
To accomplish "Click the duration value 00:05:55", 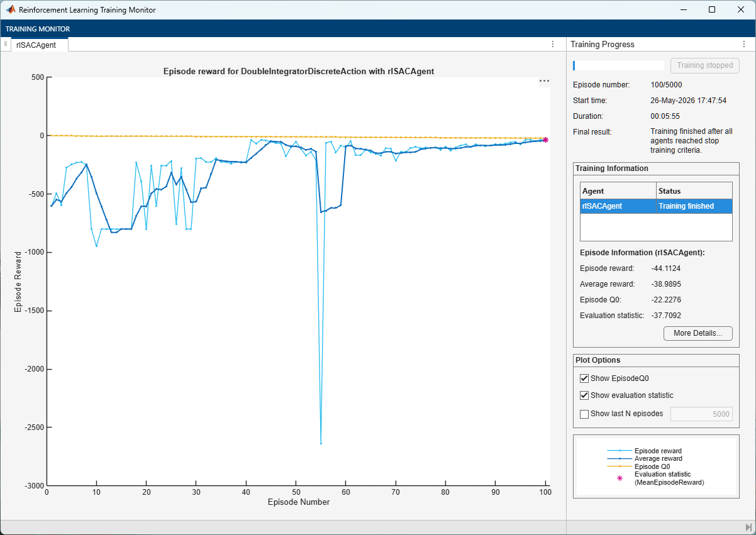I will point(665,116).
